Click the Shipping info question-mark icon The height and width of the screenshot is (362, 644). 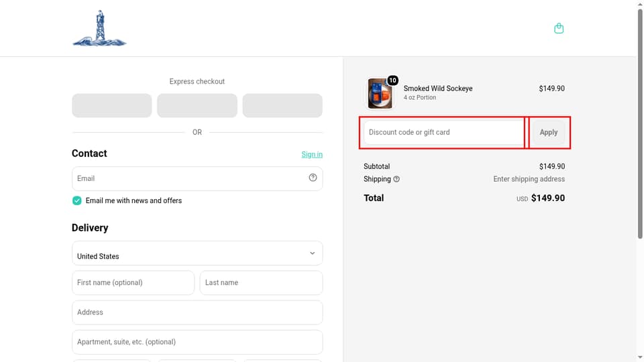pyautogui.click(x=396, y=179)
